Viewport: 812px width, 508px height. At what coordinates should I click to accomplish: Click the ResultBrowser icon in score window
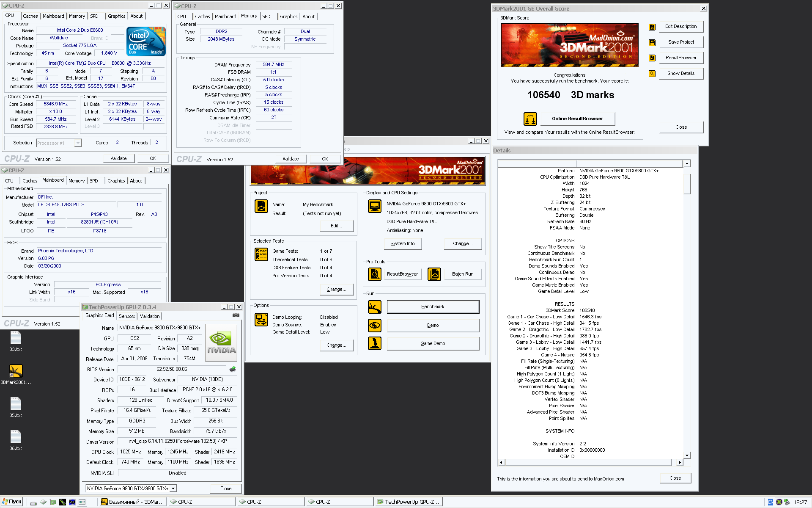(x=652, y=58)
